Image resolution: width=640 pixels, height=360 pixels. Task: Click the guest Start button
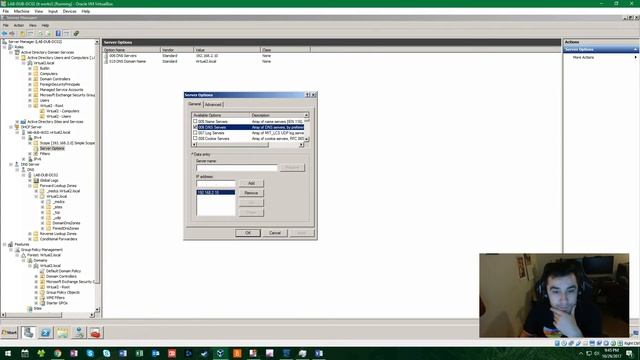(9, 333)
